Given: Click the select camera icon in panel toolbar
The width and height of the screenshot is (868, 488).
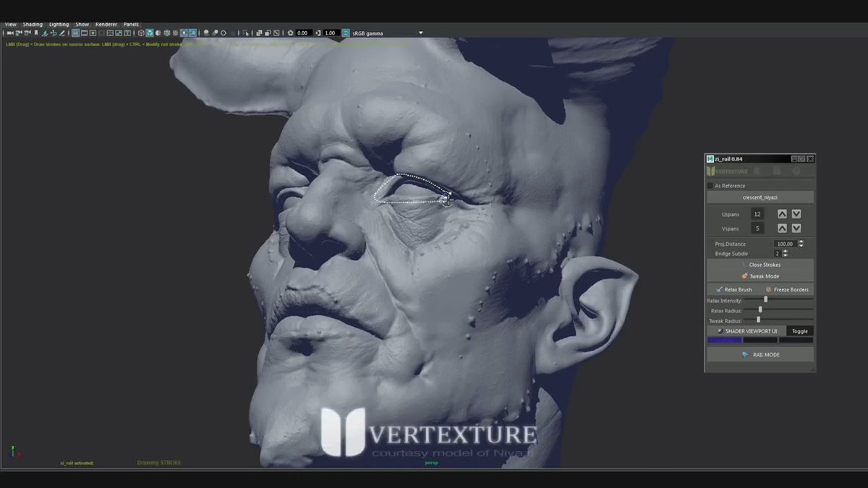Looking at the screenshot, I should (9, 33).
